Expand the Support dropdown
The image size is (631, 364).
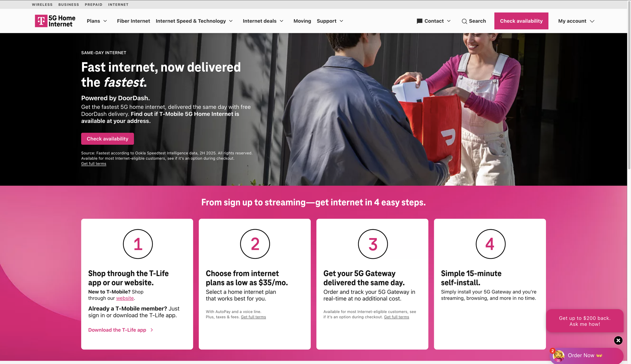point(330,21)
